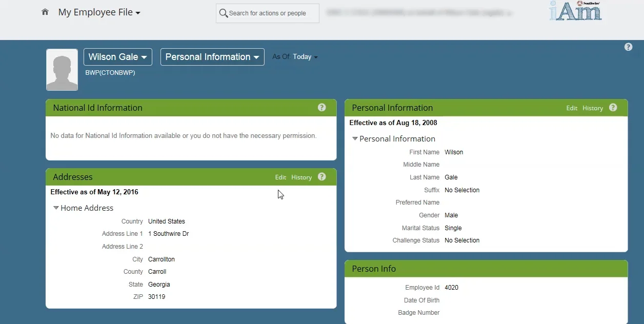644x324 pixels.
Task: Click the search magnifier icon
Action: coord(224,13)
